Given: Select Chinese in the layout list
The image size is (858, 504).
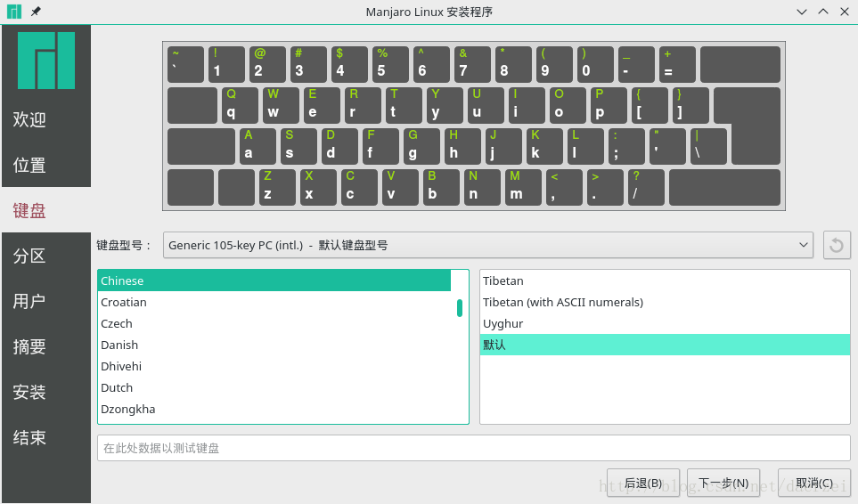Looking at the screenshot, I should (x=274, y=280).
